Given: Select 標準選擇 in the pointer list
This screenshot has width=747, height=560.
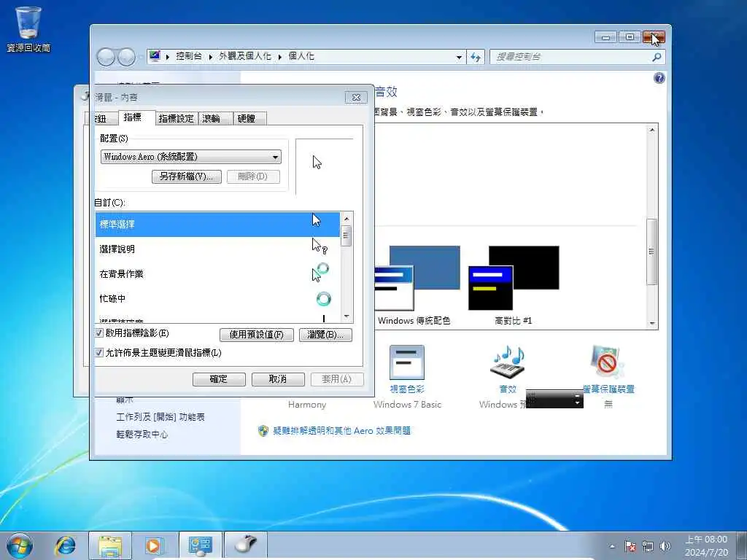Looking at the screenshot, I should 217,225.
